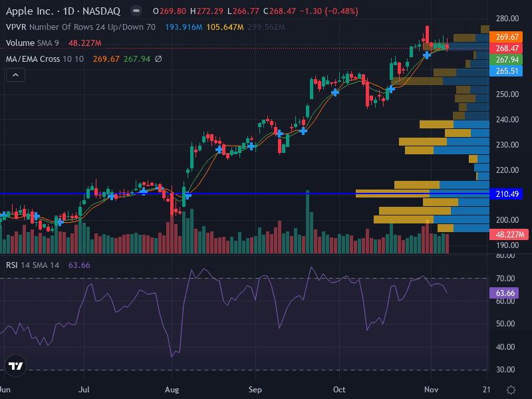Click the empty-set symbol in MA/EMA legend
532x399 pixels.
[x=158, y=59]
